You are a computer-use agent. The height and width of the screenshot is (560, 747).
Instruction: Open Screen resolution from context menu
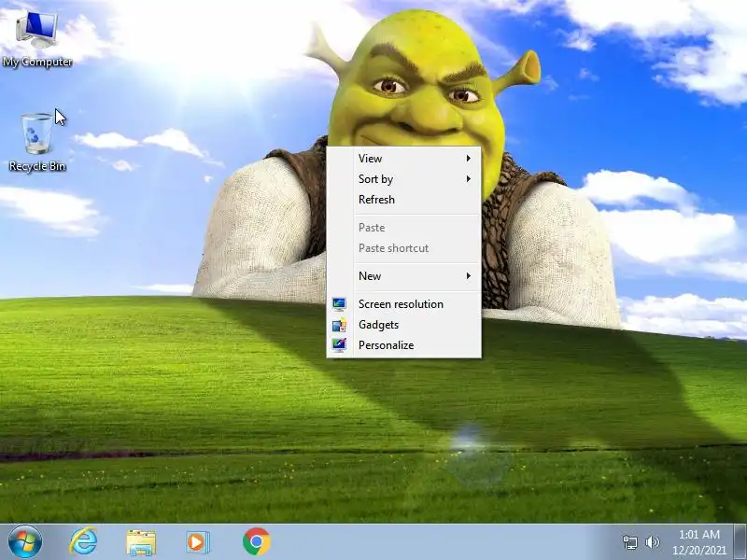[x=403, y=304]
